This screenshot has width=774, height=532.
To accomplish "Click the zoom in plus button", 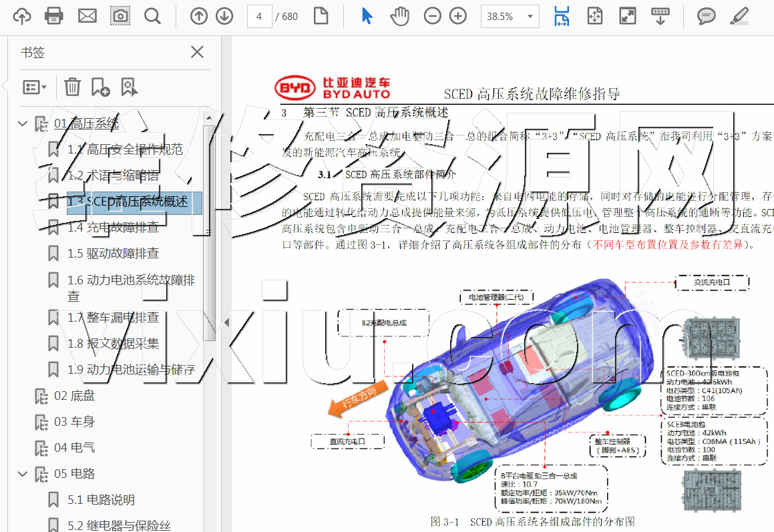I will [458, 16].
